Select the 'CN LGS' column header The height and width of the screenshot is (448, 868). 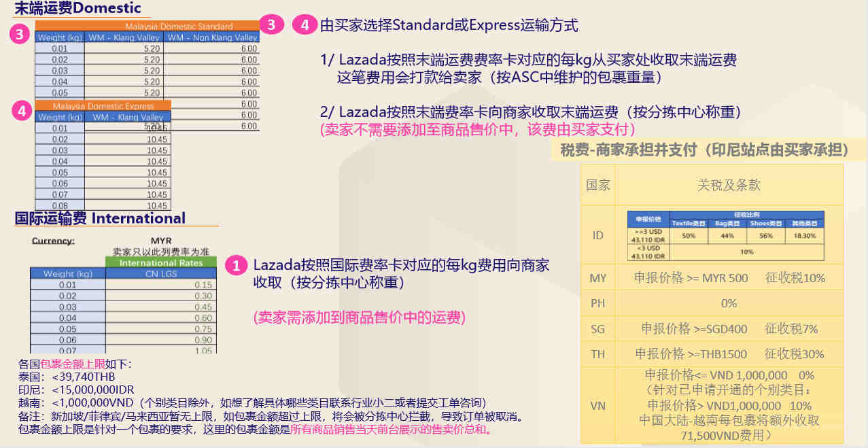point(161,273)
